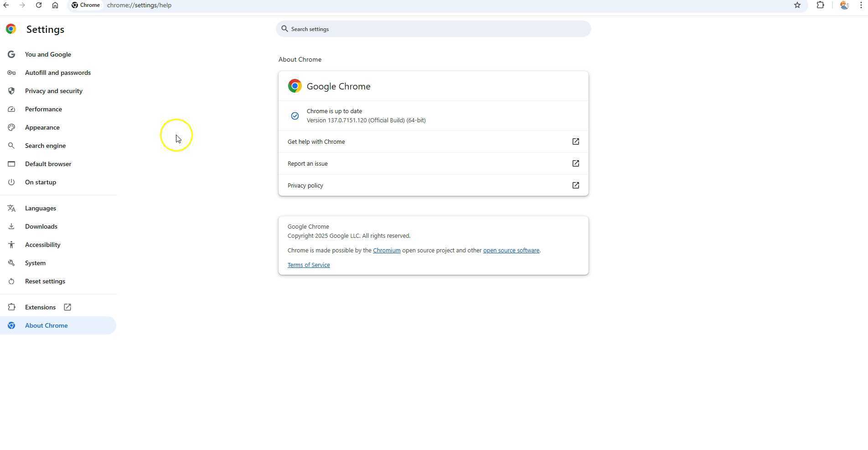868x450 pixels.
Task: Click the palette icon for Appearance
Action: pos(11,127)
